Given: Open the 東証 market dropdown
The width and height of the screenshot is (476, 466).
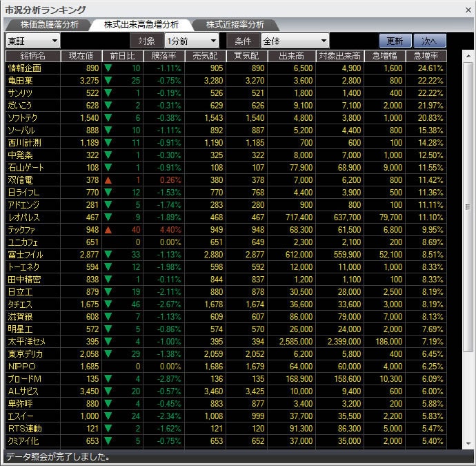Looking at the screenshot, I should tap(33, 41).
